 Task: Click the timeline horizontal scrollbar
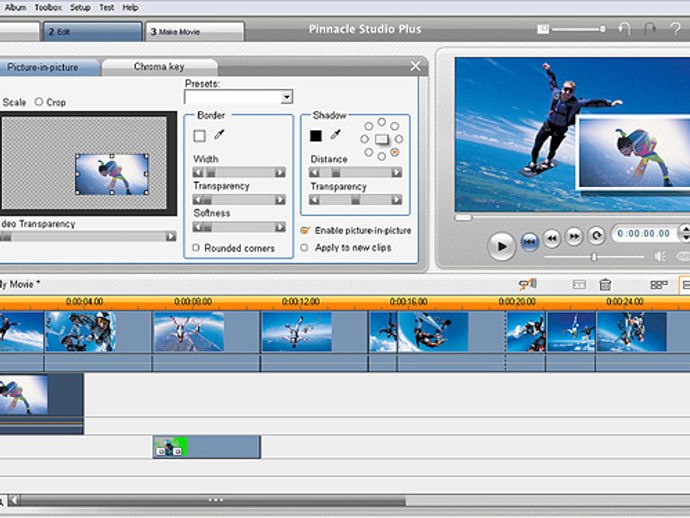(213, 500)
